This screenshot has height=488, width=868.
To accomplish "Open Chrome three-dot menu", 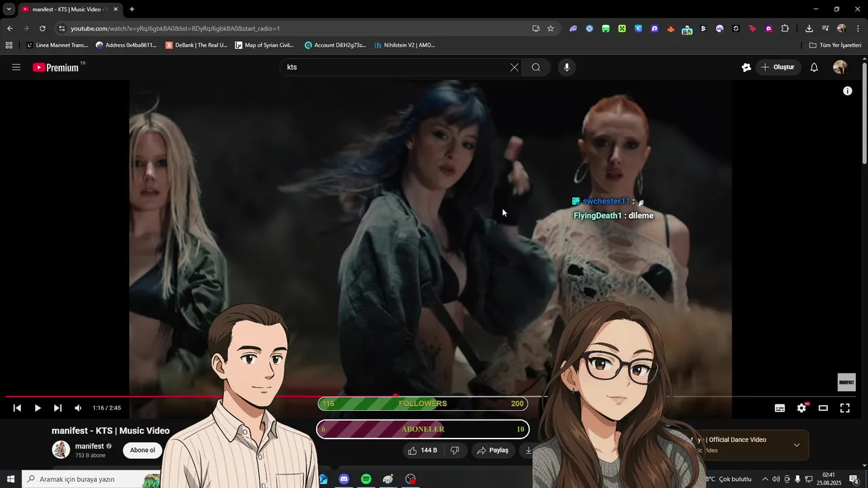I will (859, 28).
